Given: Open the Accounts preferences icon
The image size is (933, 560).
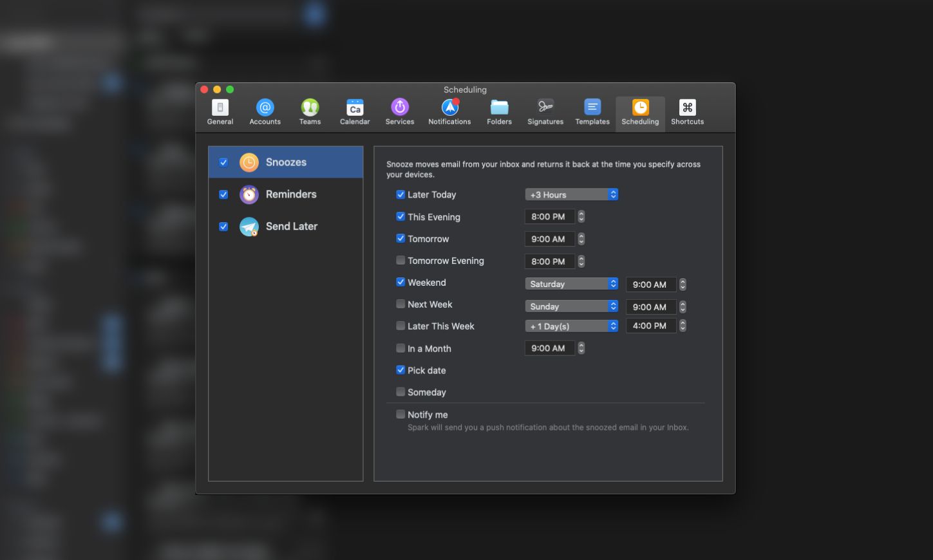Looking at the screenshot, I should click(x=265, y=113).
